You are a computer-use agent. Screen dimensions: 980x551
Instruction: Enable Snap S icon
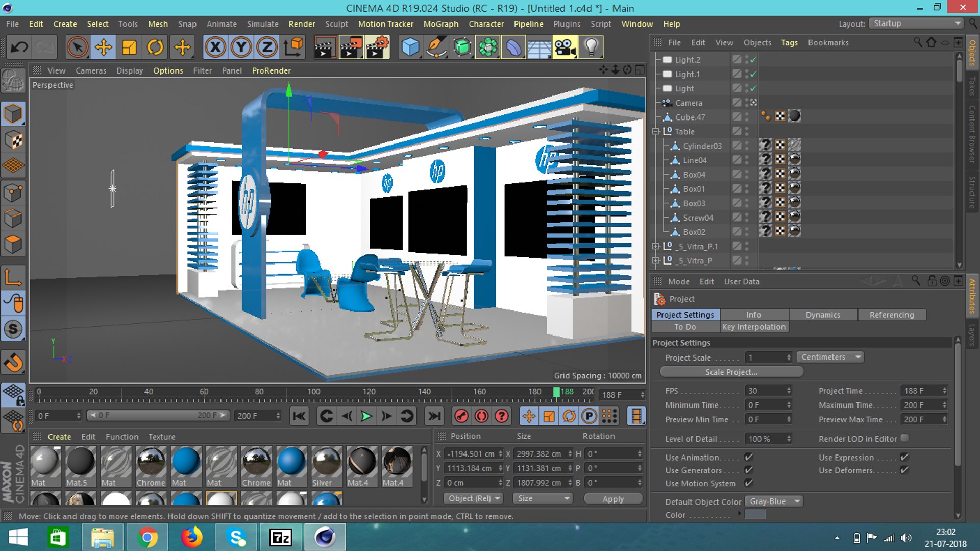(x=13, y=329)
